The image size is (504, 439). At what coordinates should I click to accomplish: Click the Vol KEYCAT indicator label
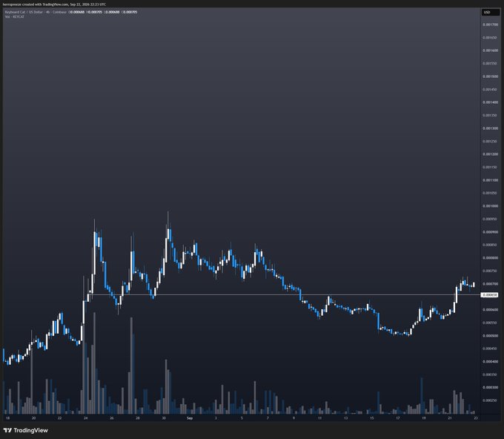(x=15, y=16)
